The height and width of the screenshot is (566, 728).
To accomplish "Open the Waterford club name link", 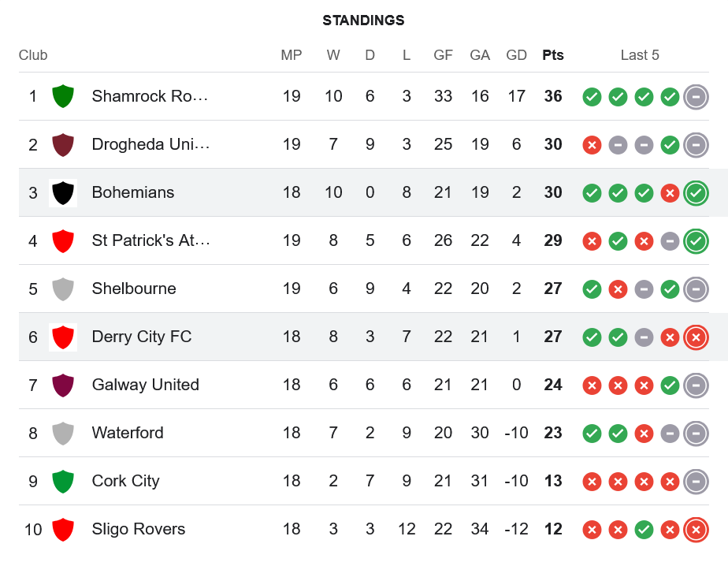I will (x=128, y=433).
